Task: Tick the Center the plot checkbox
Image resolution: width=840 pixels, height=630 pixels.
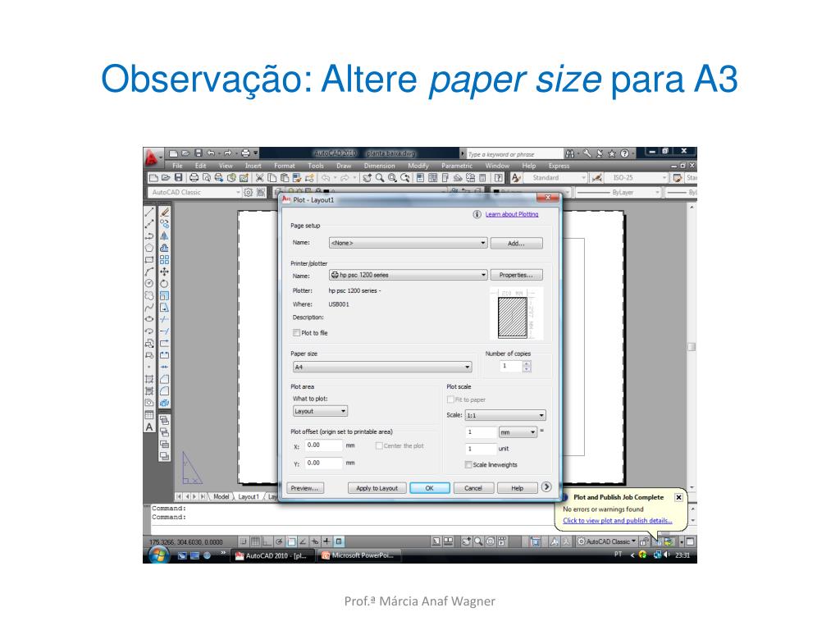Action: [x=379, y=445]
